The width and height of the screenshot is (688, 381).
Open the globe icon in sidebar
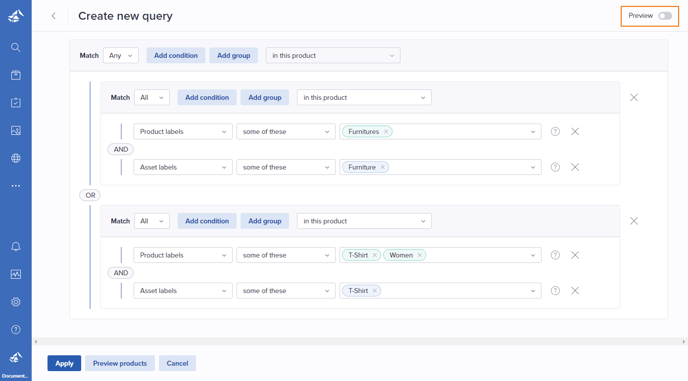(x=16, y=158)
